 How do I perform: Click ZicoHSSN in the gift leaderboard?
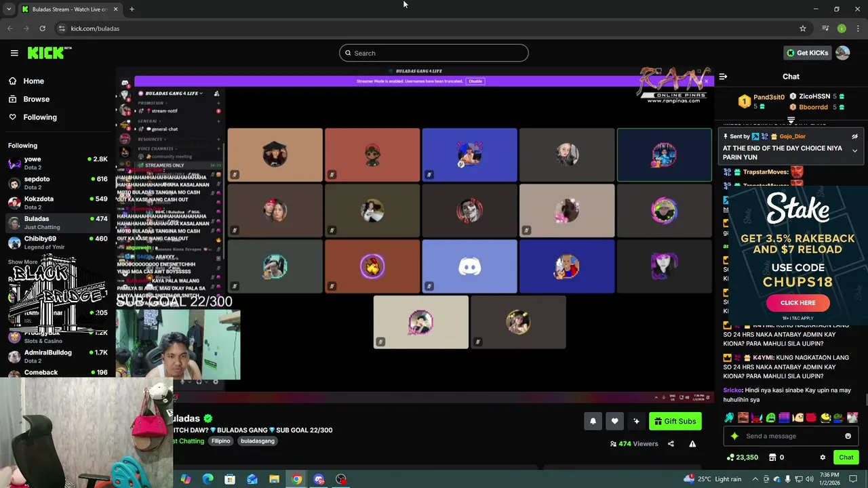click(x=814, y=97)
